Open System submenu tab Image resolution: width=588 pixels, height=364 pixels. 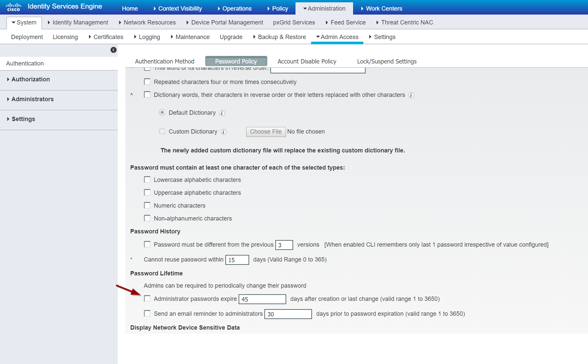pos(24,22)
